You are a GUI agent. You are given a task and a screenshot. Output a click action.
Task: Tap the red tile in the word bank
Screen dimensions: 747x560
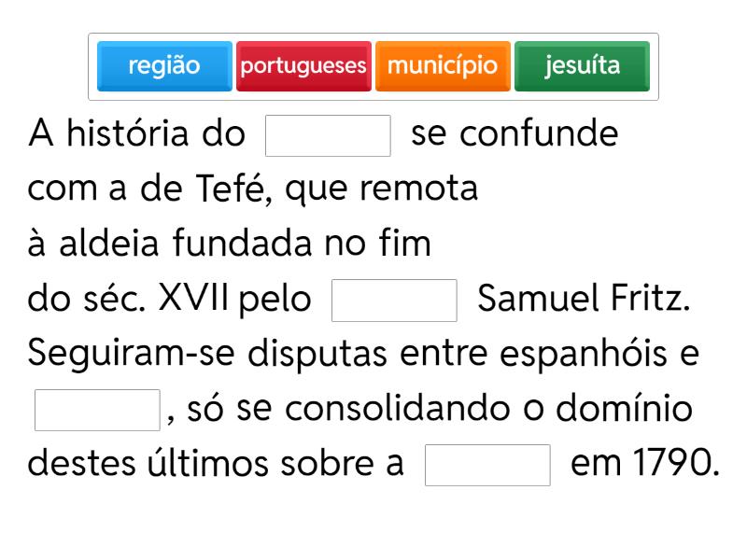tap(303, 66)
